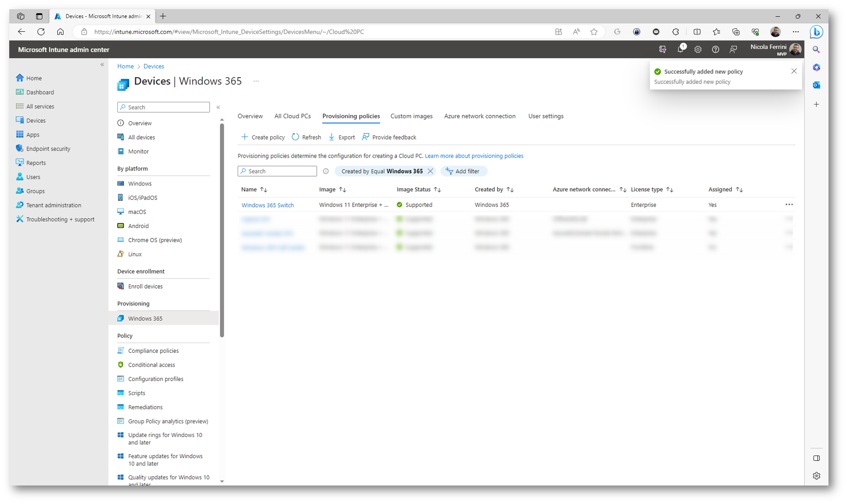Click the browser Home icon
The image size is (847, 504).
(60, 32)
